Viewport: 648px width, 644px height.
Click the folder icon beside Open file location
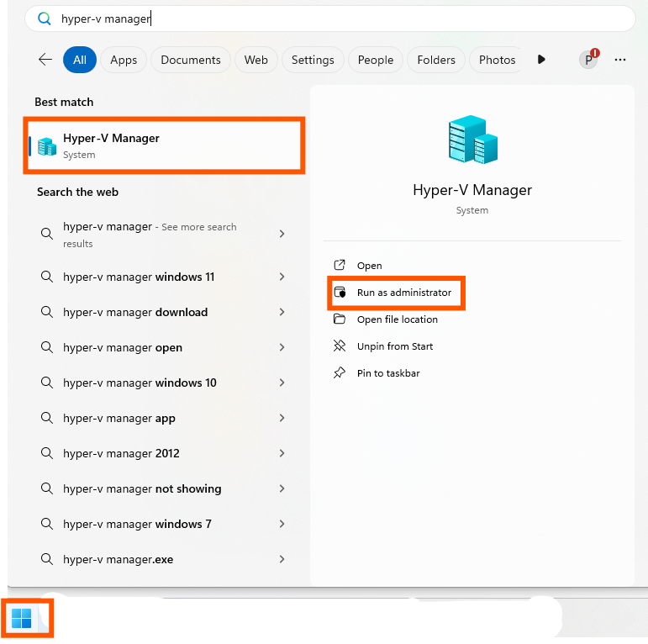pyautogui.click(x=340, y=319)
